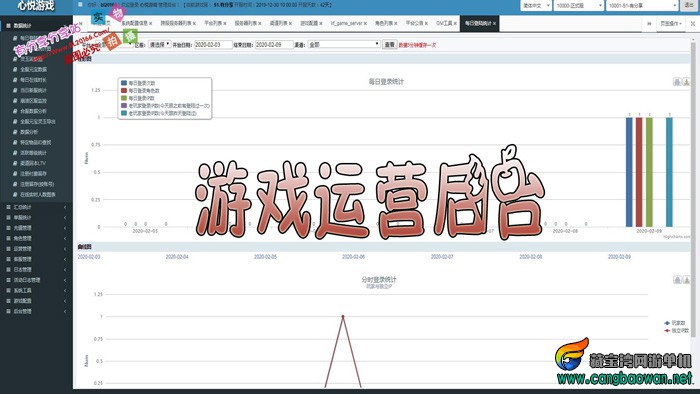Viewport: 700px width, 394px height.
Task: Toggle 每日登录次数 series in chart legend
Action: click(138, 83)
